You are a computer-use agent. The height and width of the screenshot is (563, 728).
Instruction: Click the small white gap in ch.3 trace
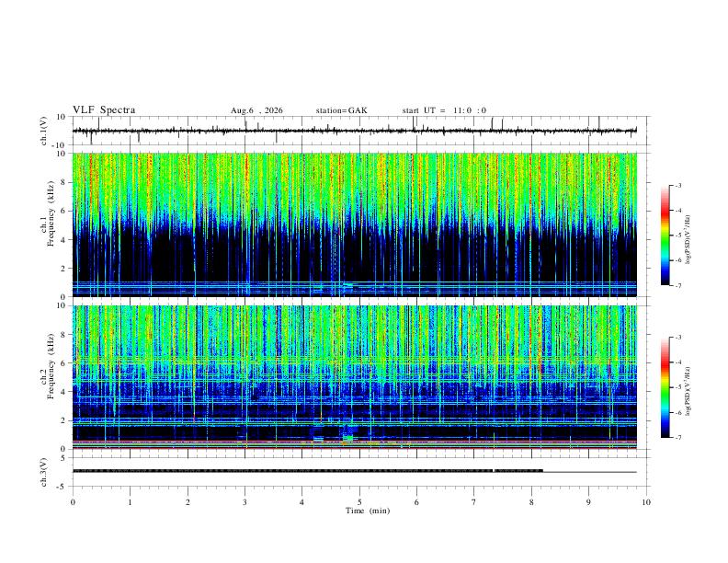click(494, 471)
